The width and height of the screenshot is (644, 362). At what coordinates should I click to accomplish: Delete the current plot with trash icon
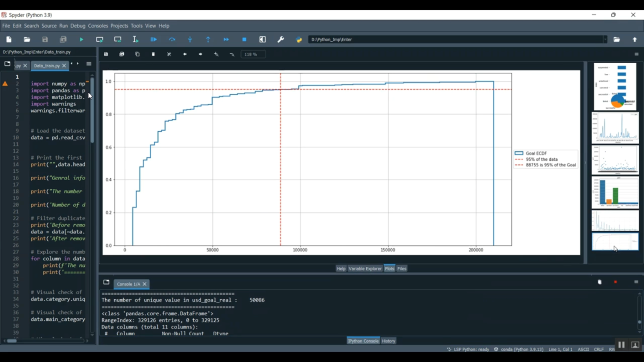(x=153, y=54)
